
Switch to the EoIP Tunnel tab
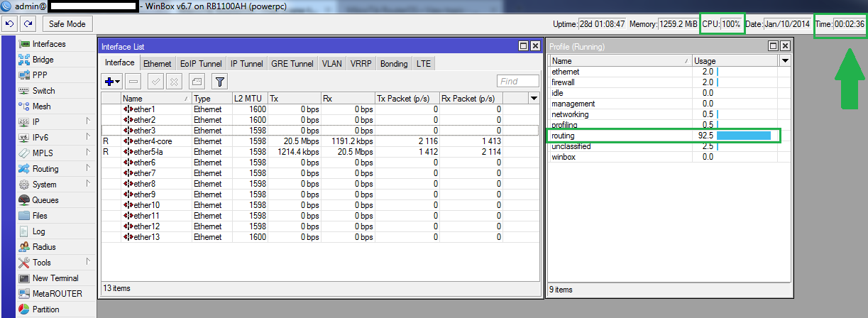click(201, 63)
